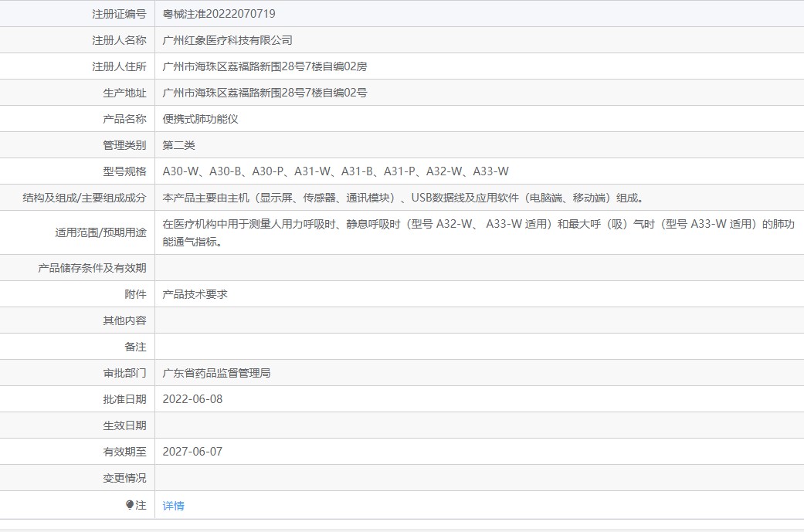
Task: Click structure description starting 本产品主要由主机
Action: pos(403,198)
